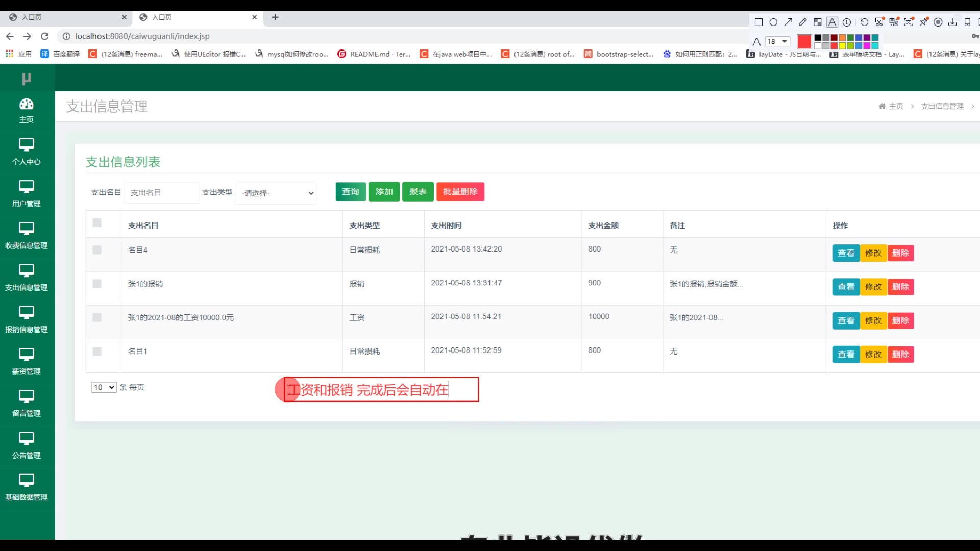This screenshot has height=551, width=980.
Task: Open the bootstrap-select bookmark
Action: click(619, 54)
